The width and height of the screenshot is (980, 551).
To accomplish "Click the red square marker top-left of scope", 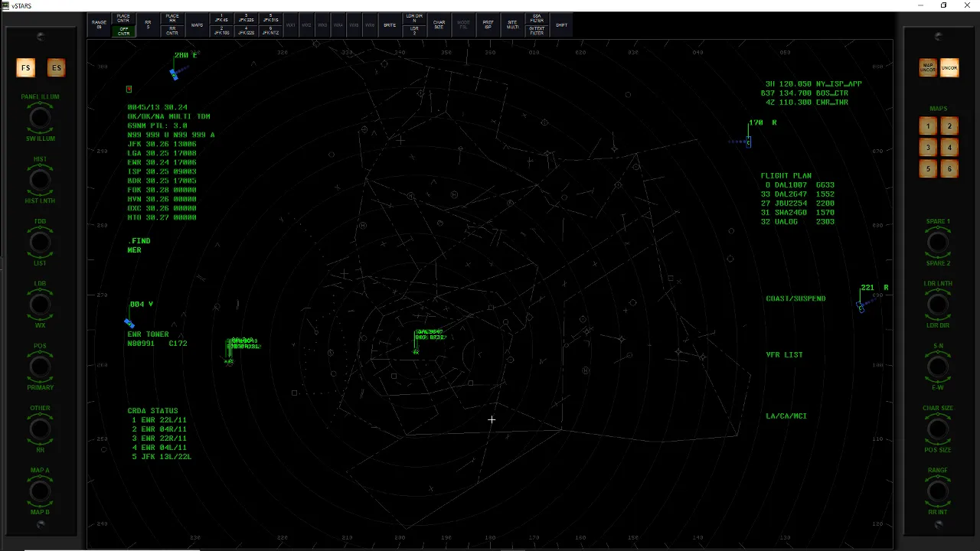I will tap(129, 90).
